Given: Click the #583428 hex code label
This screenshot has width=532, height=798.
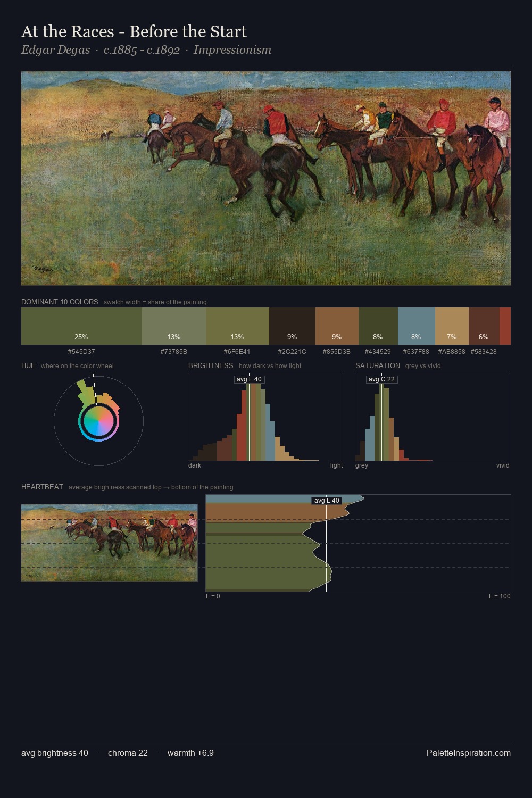Looking at the screenshot, I should pyautogui.click(x=484, y=352).
